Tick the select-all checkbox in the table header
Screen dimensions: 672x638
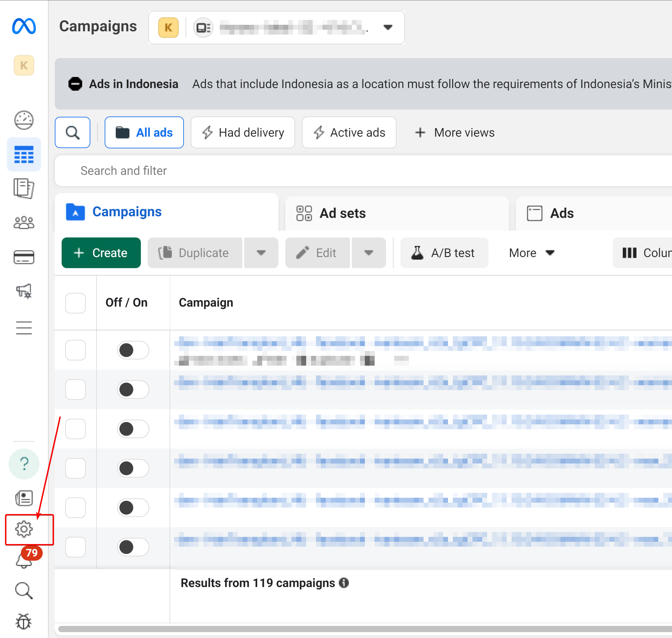(75, 303)
